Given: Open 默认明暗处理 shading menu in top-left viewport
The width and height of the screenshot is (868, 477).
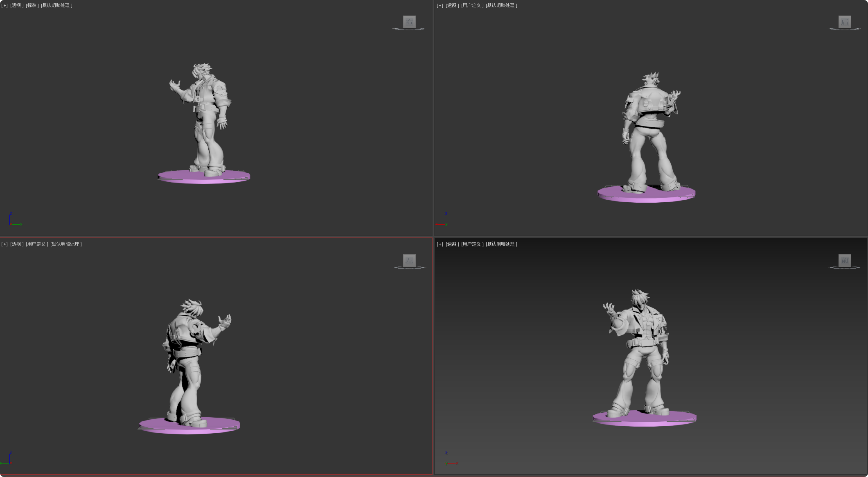Looking at the screenshot, I should coord(56,5).
